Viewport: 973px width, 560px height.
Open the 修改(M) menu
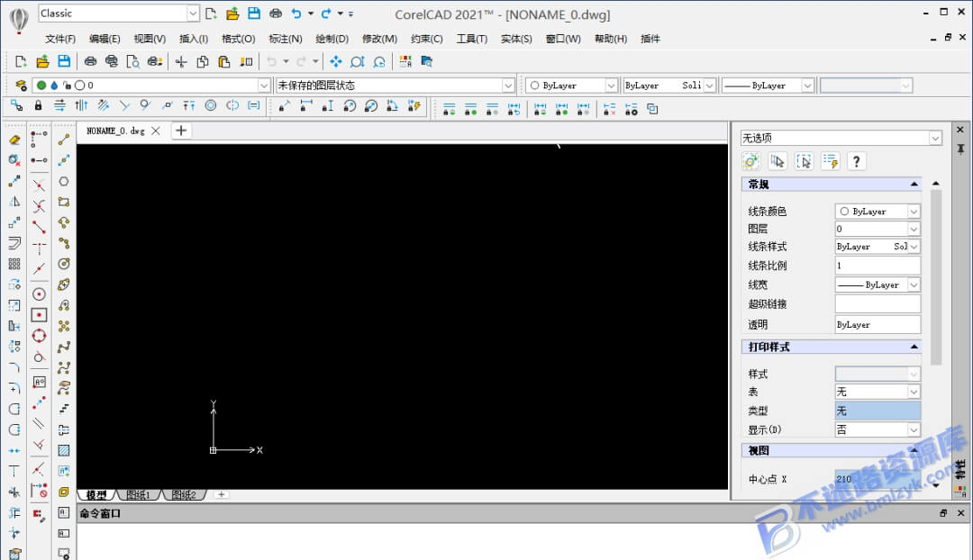(x=379, y=39)
